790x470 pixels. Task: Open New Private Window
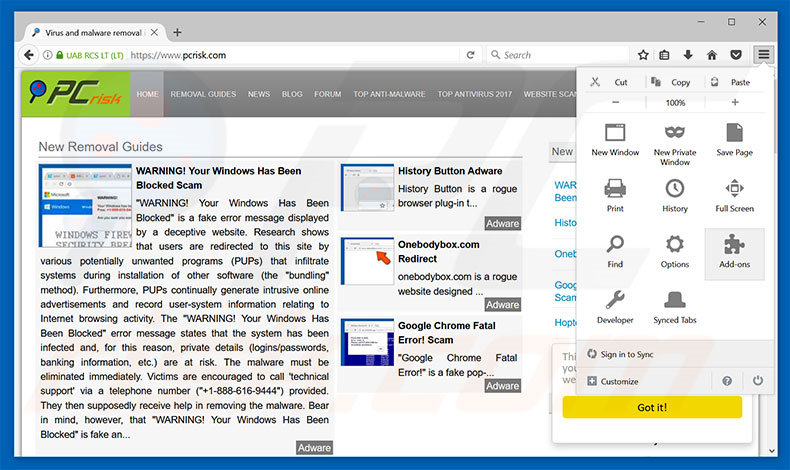tap(675, 145)
